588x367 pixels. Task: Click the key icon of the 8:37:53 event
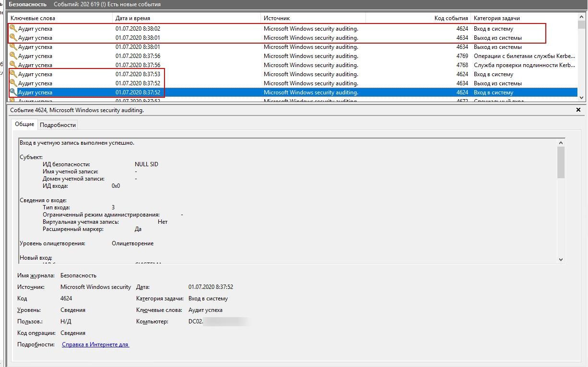[13, 74]
